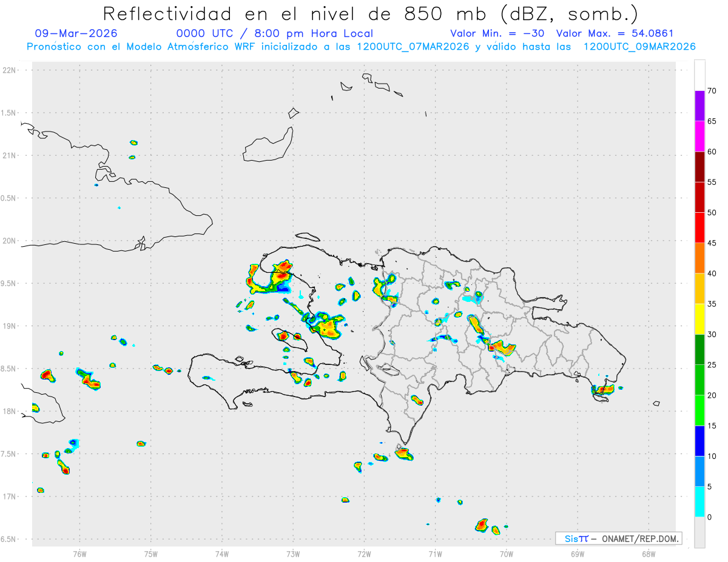
Task: Click the latitude axis label "1.5N"
Action: tap(8, 113)
